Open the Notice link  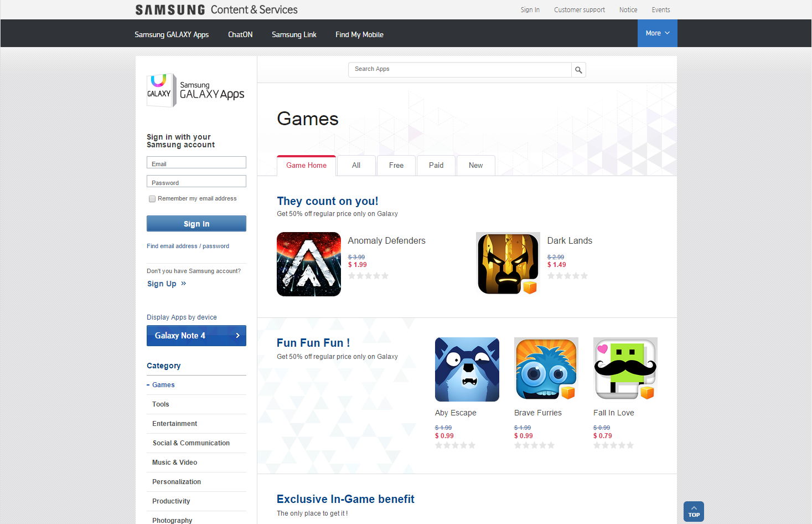pyautogui.click(x=628, y=10)
